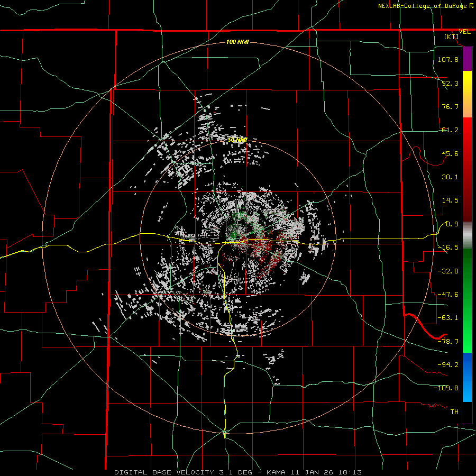Viewport: 476px width, 476px height.
Task: Click the 14.5 scale value
Action: (x=450, y=200)
